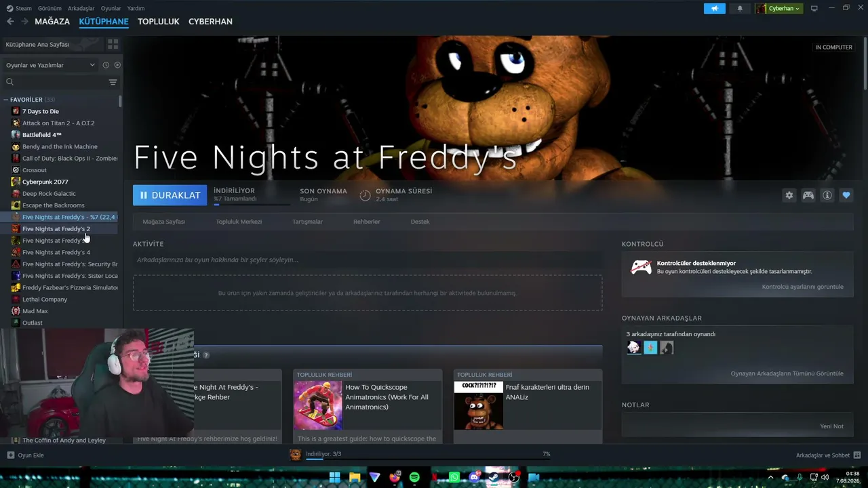Open the Steam menu
The image size is (868, 488).
click(24, 8)
